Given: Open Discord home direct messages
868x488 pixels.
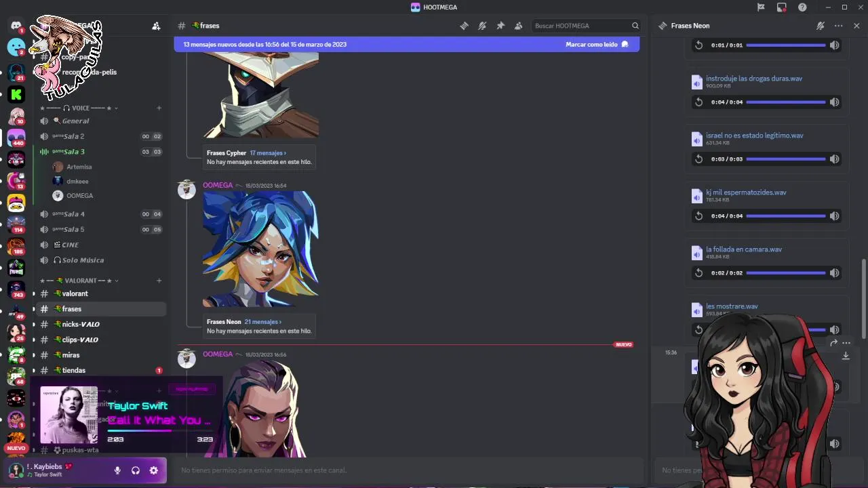Looking at the screenshot, I should [16, 25].
